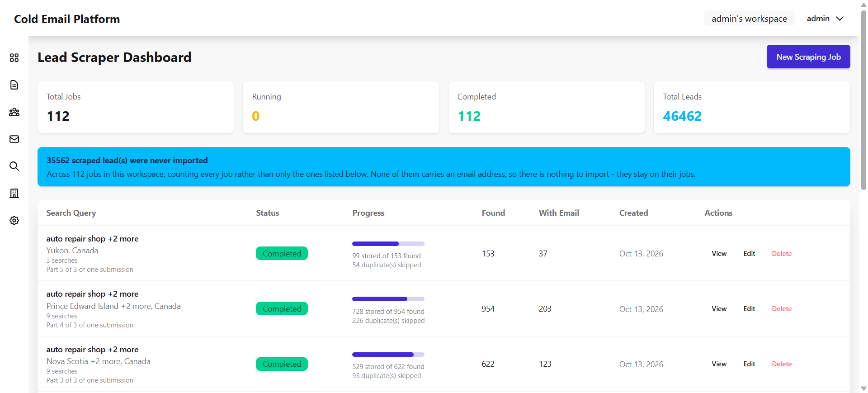
Task: Click 'Part 5 of 3 of one submission' text
Action: (x=90, y=270)
